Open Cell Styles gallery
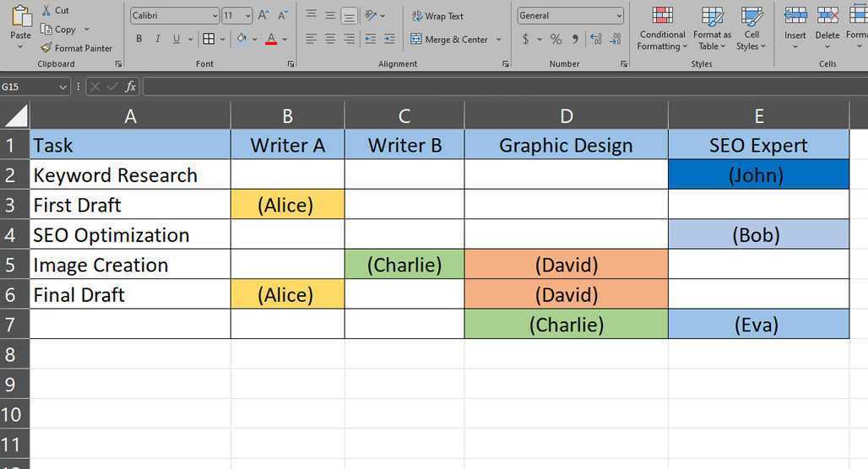The height and width of the screenshot is (469, 868). pyautogui.click(x=751, y=29)
